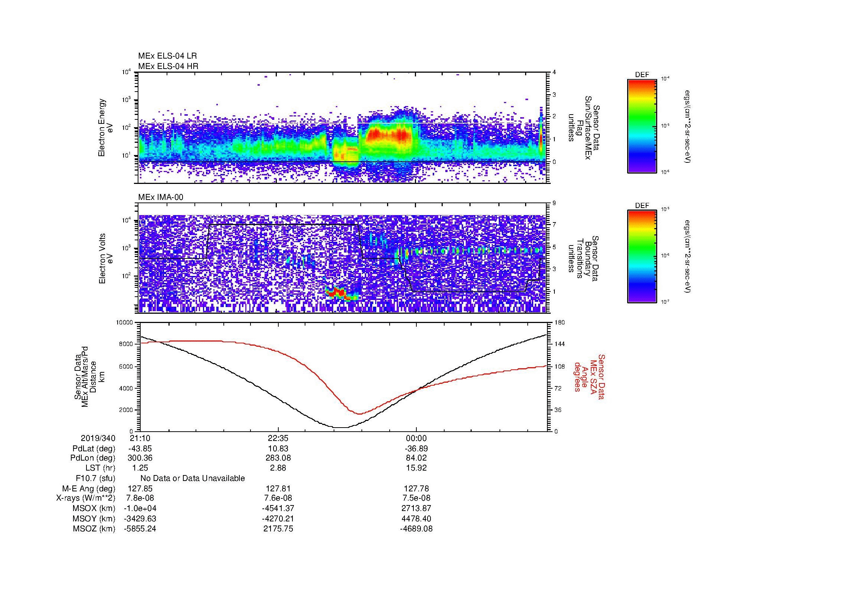Screen dimensions: 868x613
Task: Click the 'MSOX (km)' row label
Action: [94, 508]
